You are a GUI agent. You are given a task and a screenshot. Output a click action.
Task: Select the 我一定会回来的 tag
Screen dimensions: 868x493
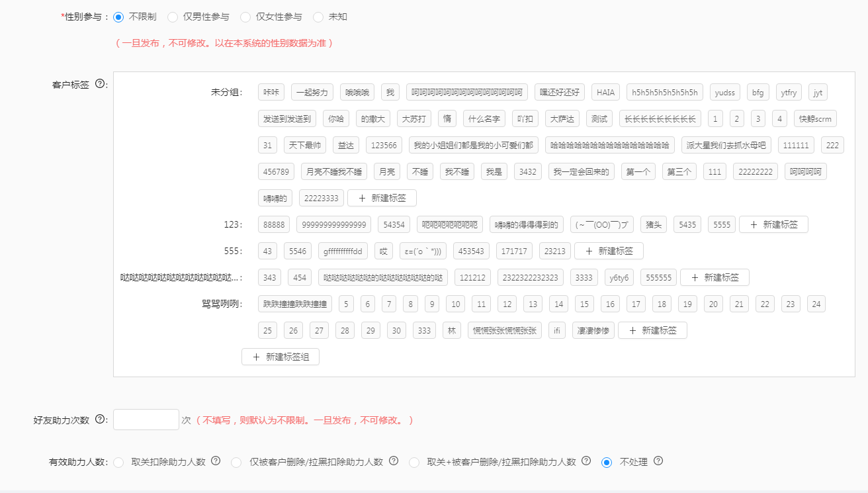tap(582, 171)
